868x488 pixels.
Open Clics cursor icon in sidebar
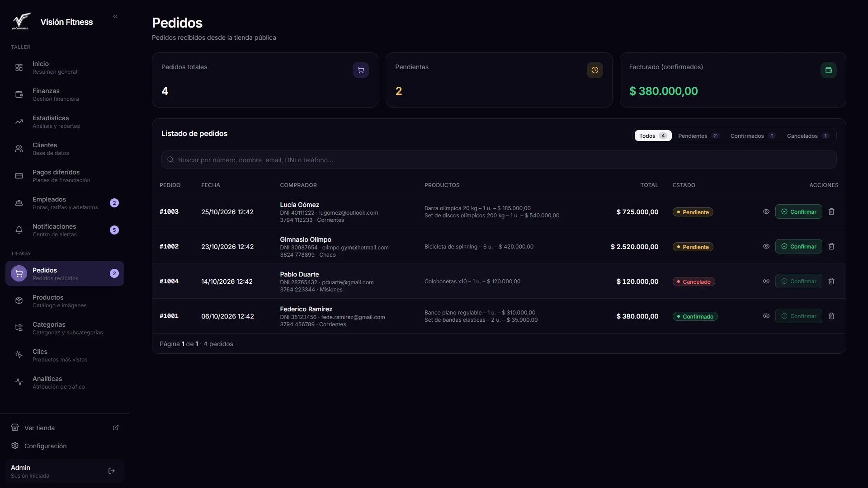(19, 355)
